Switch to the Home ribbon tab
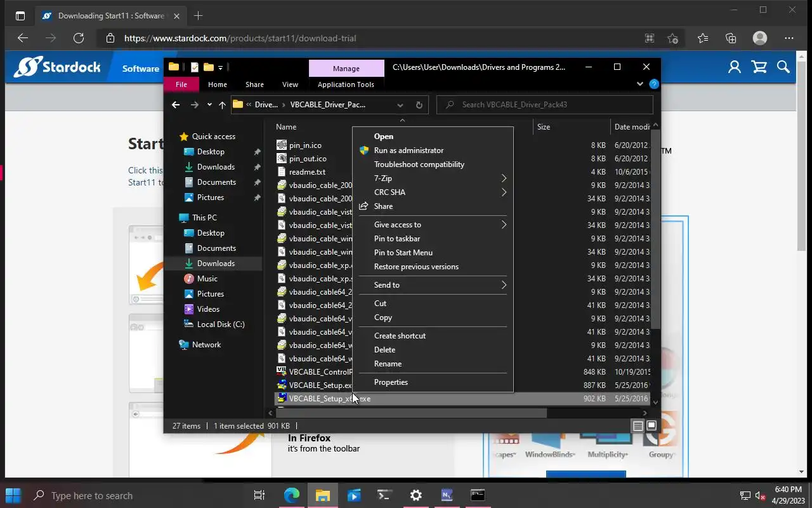812x508 pixels. pyautogui.click(x=218, y=84)
